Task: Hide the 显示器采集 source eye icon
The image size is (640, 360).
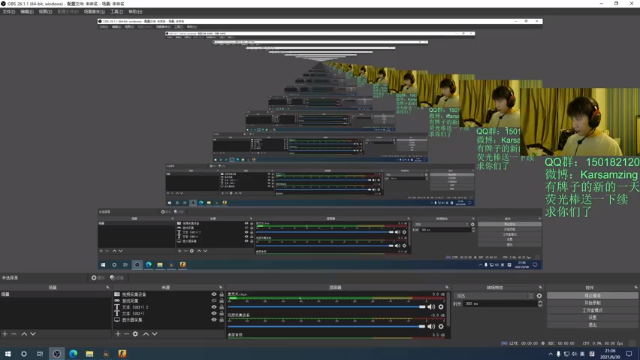Action: pyautogui.click(x=214, y=320)
